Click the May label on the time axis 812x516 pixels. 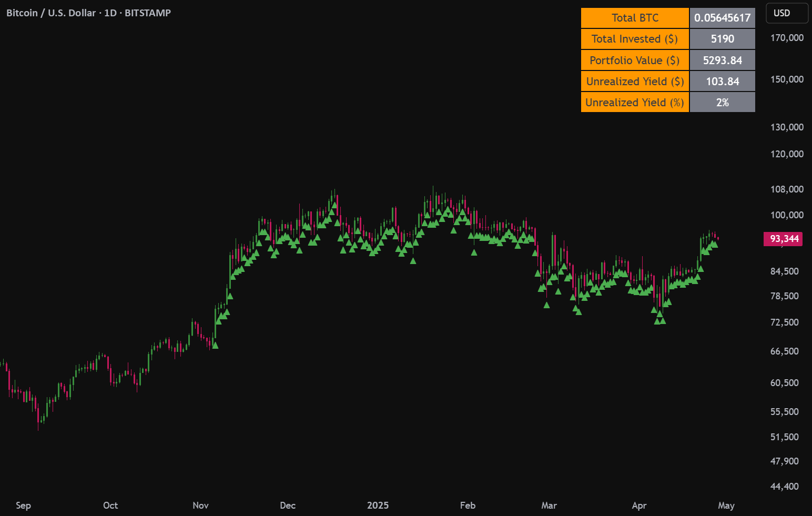click(x=727, y=505)
